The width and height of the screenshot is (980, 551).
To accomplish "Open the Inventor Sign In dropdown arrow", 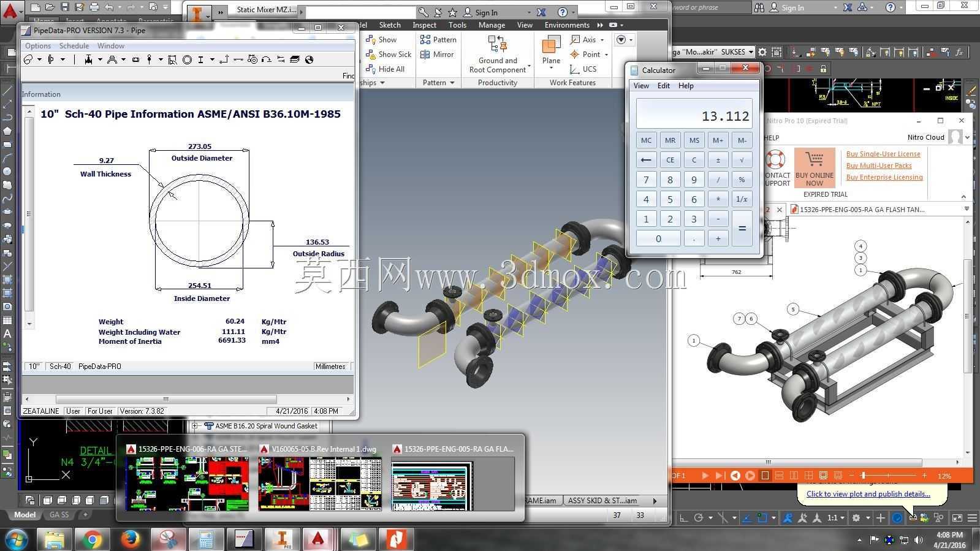I will pyautogui.click(x=528, y=12).
